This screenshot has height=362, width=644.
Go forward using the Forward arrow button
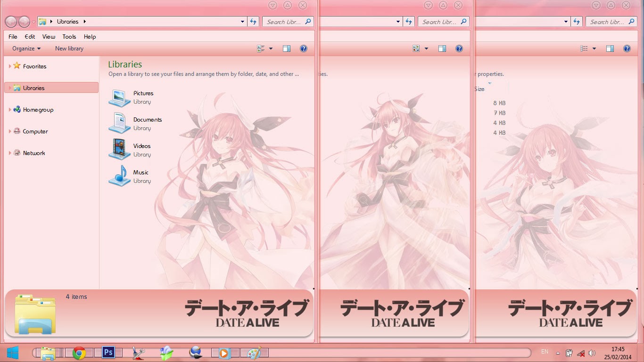[24, 22]
